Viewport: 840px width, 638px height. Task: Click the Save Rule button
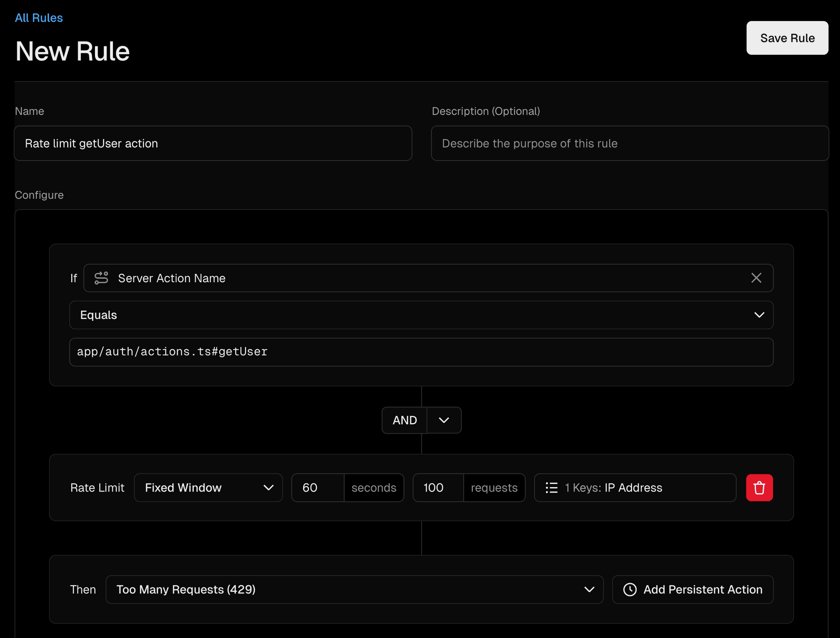(787, 38)
